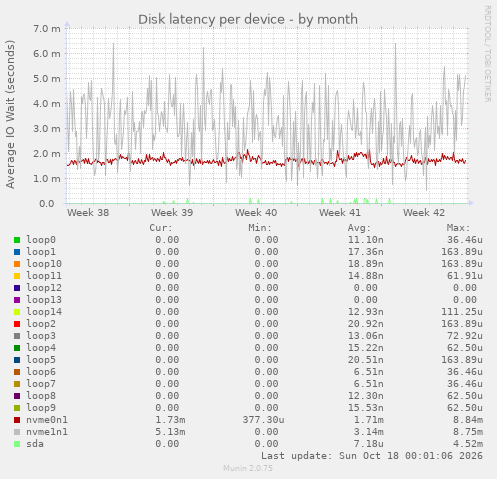
Task: Click loop0's average value 11.10n
Action: [366, 240]
